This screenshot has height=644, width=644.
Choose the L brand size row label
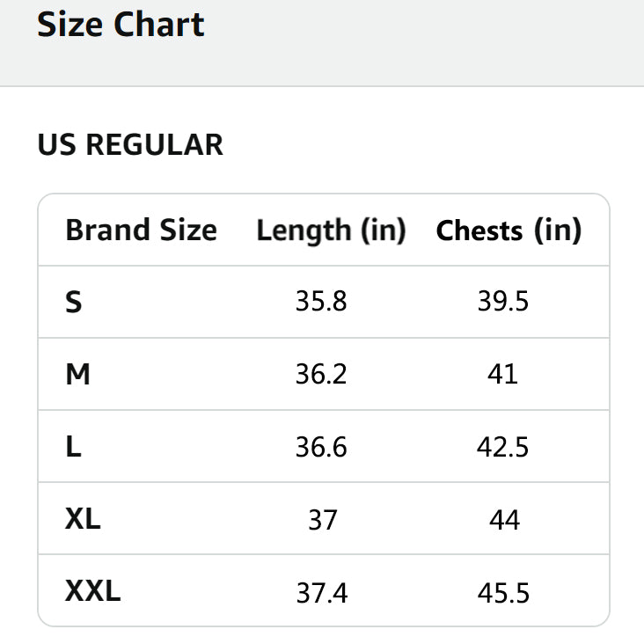point(73,447)
